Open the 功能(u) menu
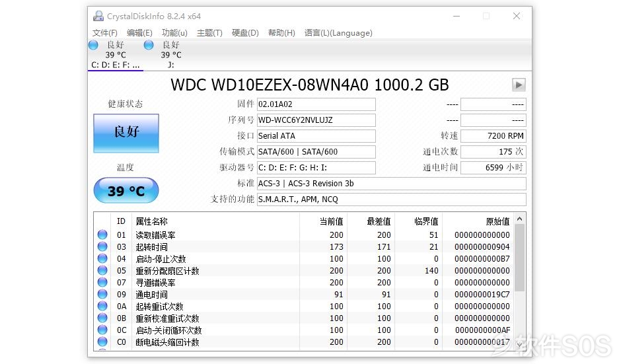This screenshot has height=364, width=621. pyautogui.click(x=174, y=33)
